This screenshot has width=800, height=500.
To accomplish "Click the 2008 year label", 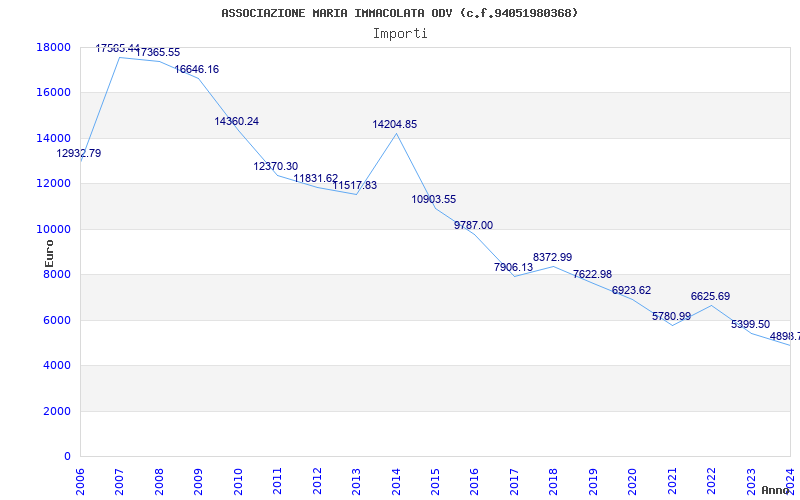I will click(159, 481).
